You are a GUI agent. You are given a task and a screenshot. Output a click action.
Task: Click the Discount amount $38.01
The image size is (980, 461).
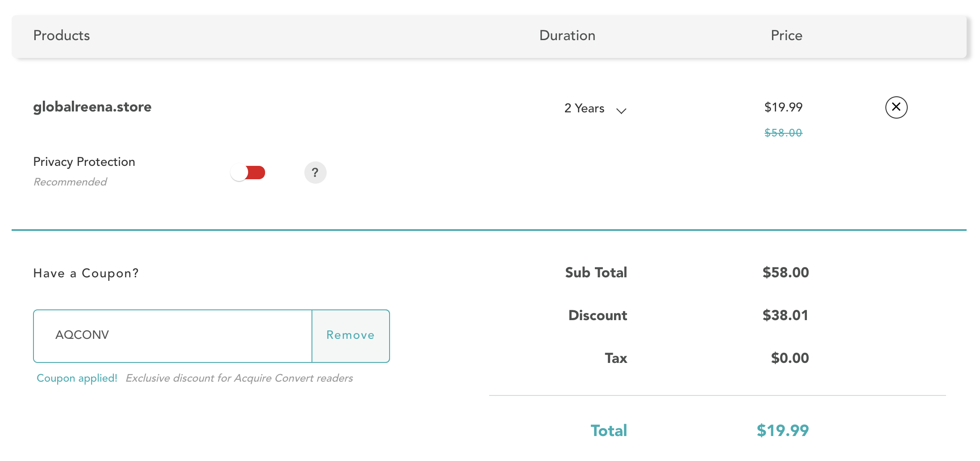coord(785,315)
